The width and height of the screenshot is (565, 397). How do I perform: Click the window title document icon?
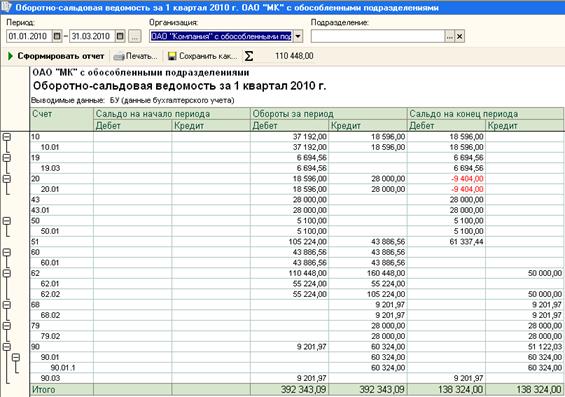6,7
